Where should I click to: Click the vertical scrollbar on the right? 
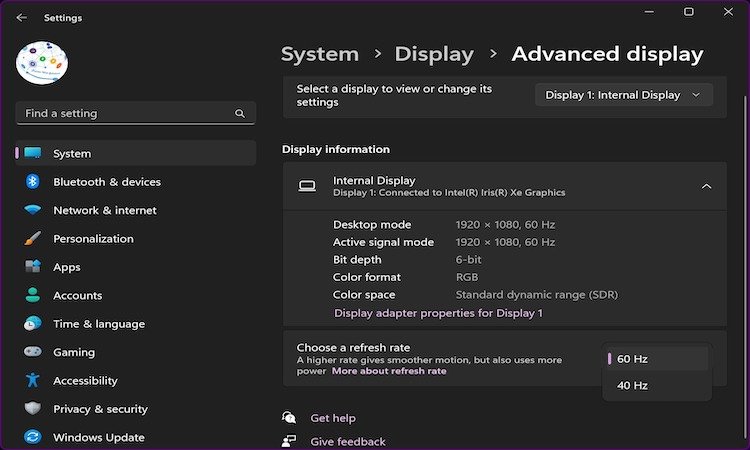point(745,268)
